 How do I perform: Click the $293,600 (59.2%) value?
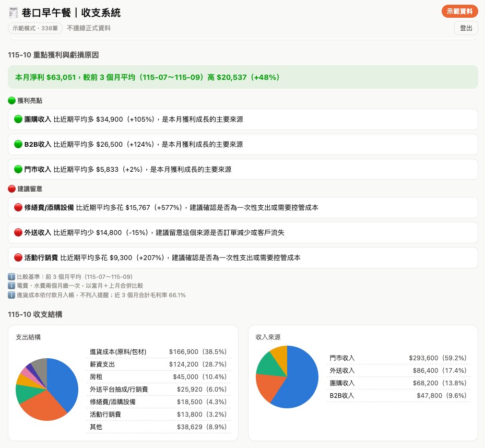pos(437,358)
